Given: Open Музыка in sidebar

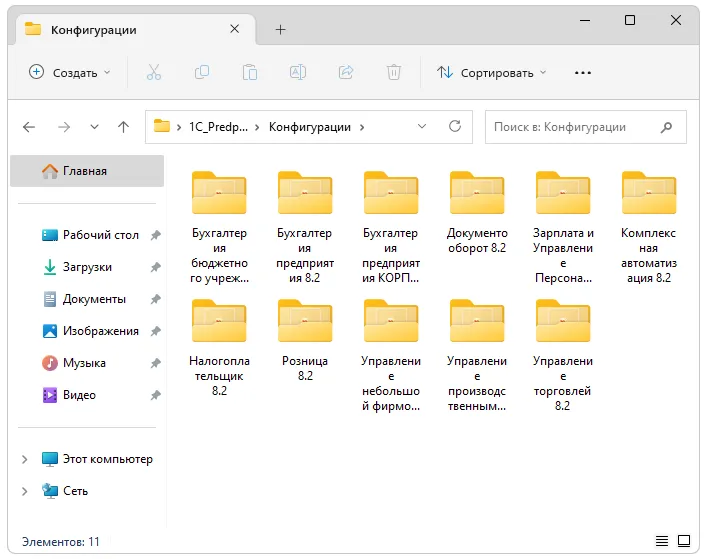Looking at the screenshot, I should (x=74, y=363).
